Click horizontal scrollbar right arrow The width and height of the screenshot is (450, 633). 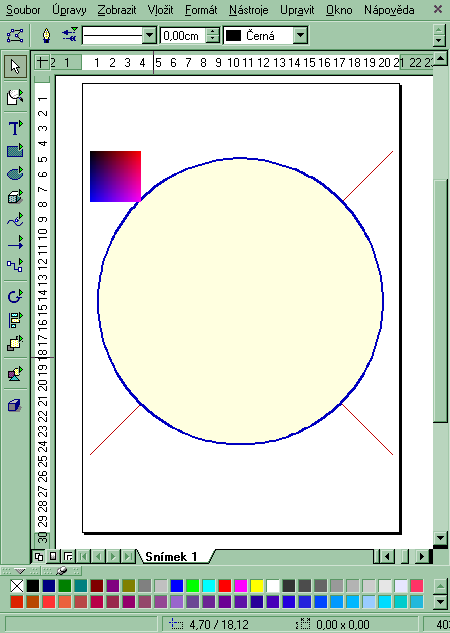[x=422, y=557]
